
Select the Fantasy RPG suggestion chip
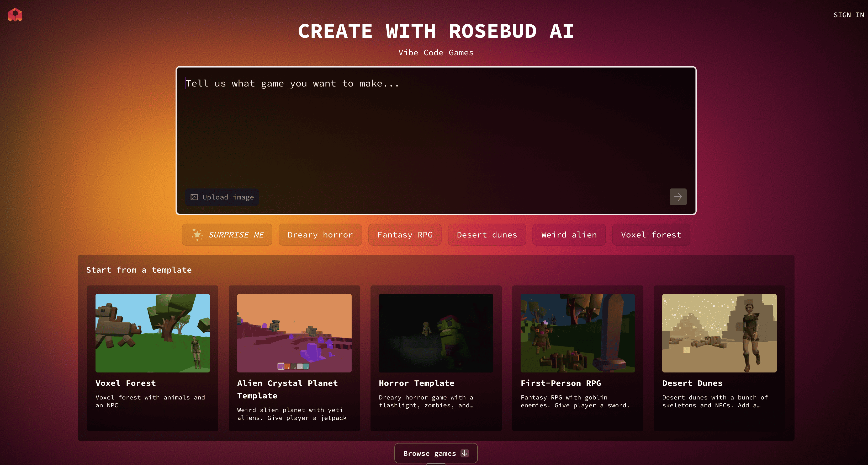(405, 235)
